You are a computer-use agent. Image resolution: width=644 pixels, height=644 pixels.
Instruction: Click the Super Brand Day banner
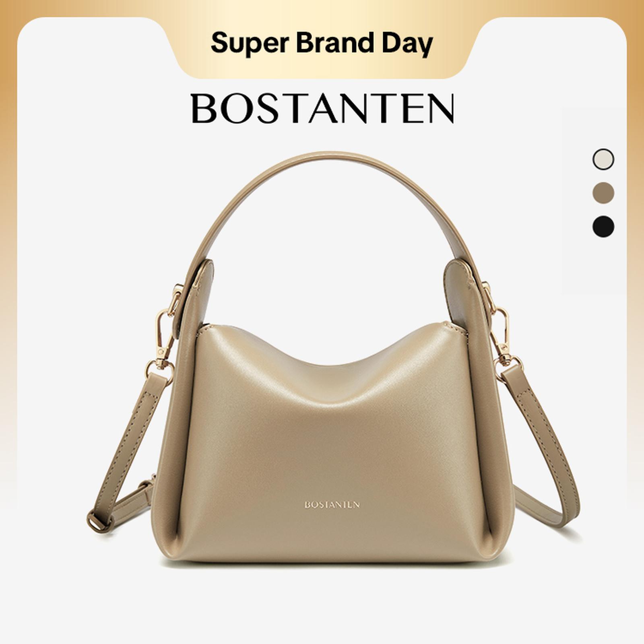(x=322, y=43)
